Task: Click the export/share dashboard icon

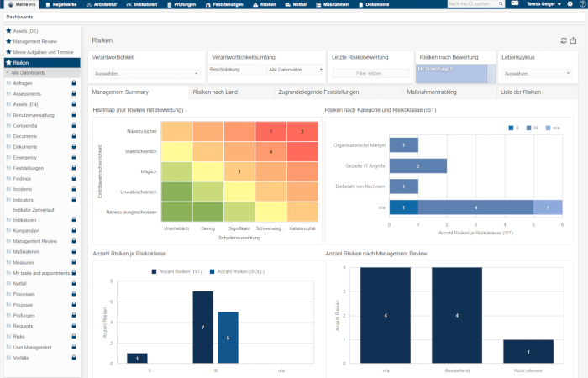Action: click(x=574, y=40)
